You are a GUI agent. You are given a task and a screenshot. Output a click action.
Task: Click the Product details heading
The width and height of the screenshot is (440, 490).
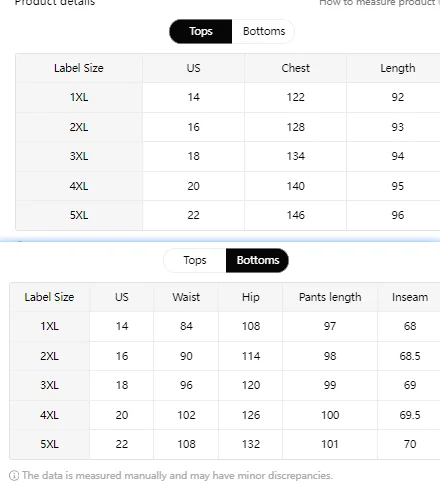tap(55, 3)
